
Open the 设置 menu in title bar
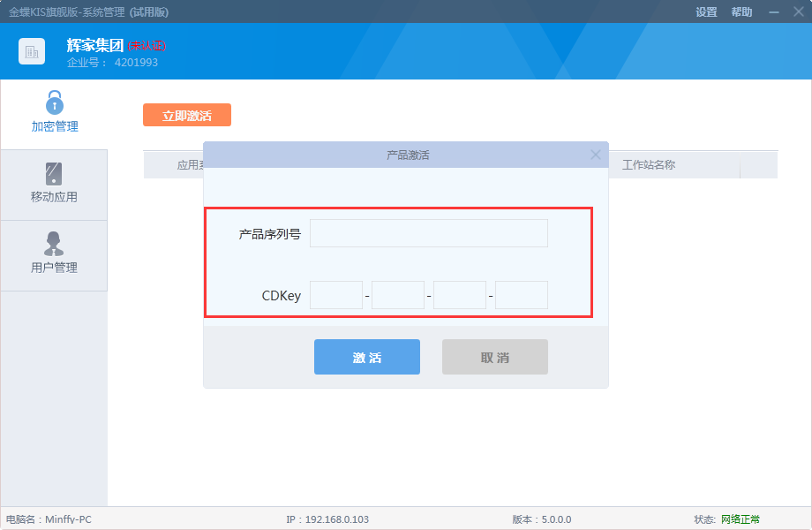tap(706, 11)
